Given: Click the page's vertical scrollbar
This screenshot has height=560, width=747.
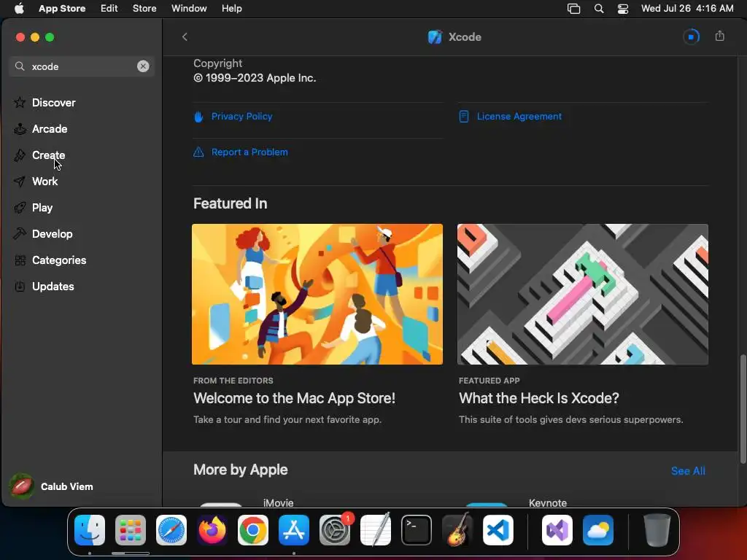Looking at the screenshot, I should (x=742, y=408).
